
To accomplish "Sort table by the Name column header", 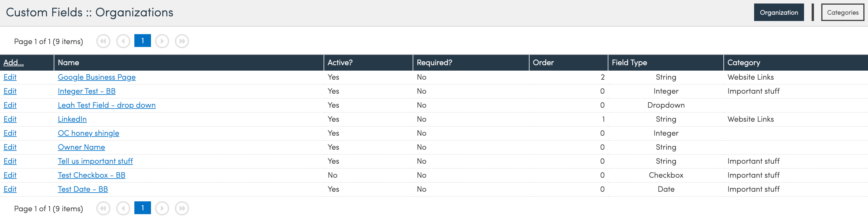I will 68,62.
